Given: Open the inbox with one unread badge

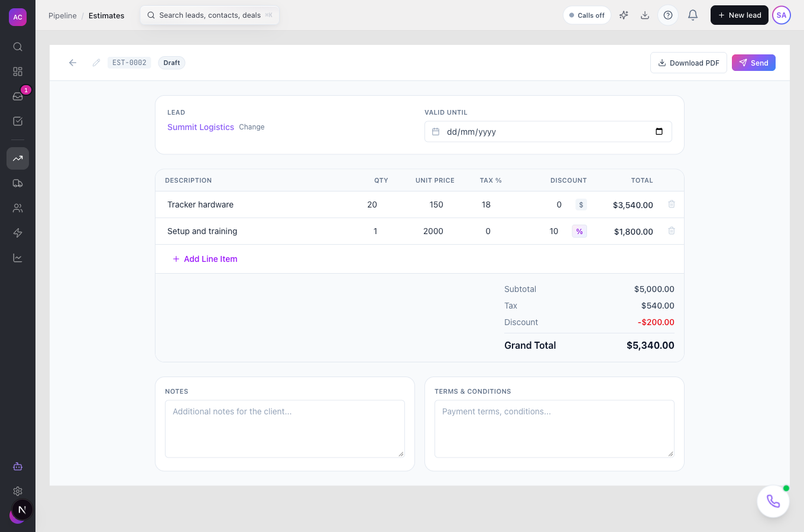Looking at the screenshot, I should click(x=18, y=96).
